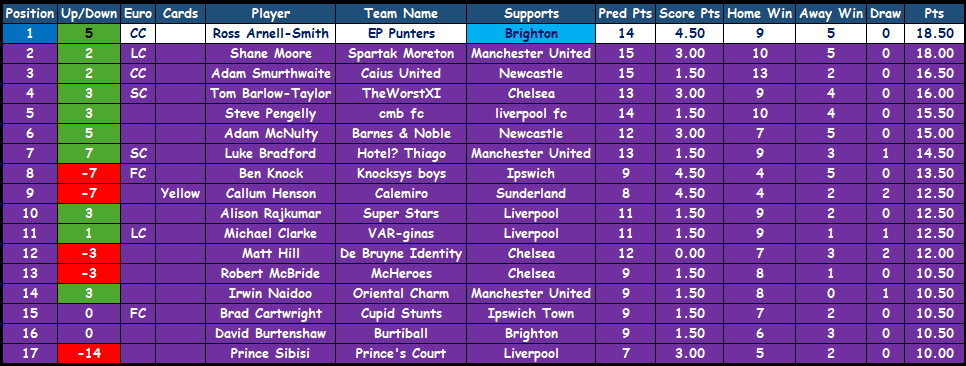Select Ipswich Town supports cell
Screen dimensions: 966x366
click(531, 314)
